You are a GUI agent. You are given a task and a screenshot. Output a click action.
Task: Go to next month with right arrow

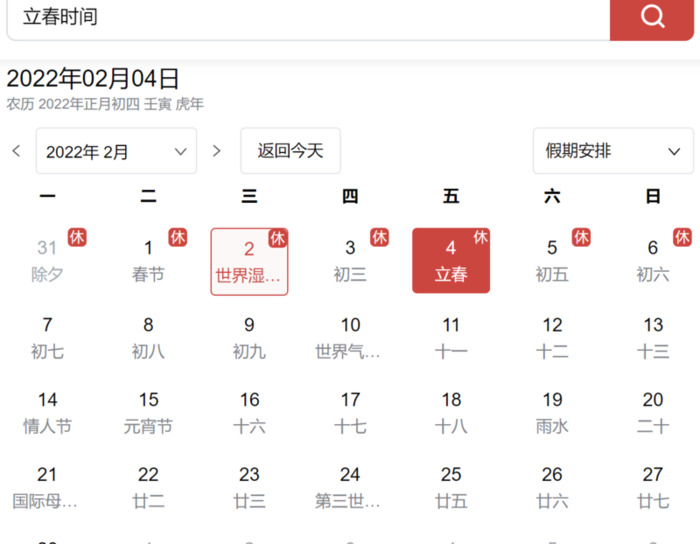point(217,151)
